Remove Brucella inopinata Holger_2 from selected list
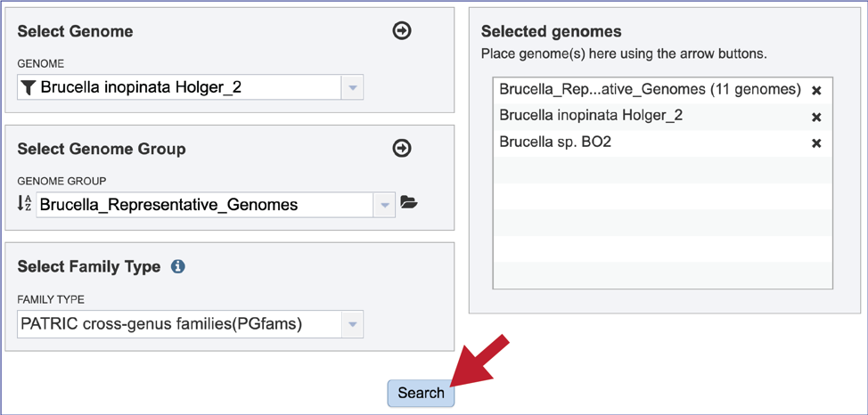Viewport: 868px width, 415px height. coord(816,118)
